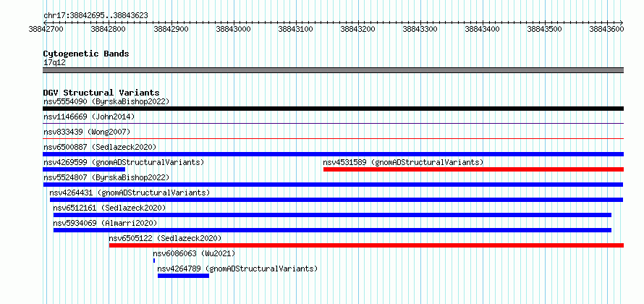This screenshot has width=644, height=304.
Task: Click the blue nsv6500887 variant bar
Action: coord(333,154)
